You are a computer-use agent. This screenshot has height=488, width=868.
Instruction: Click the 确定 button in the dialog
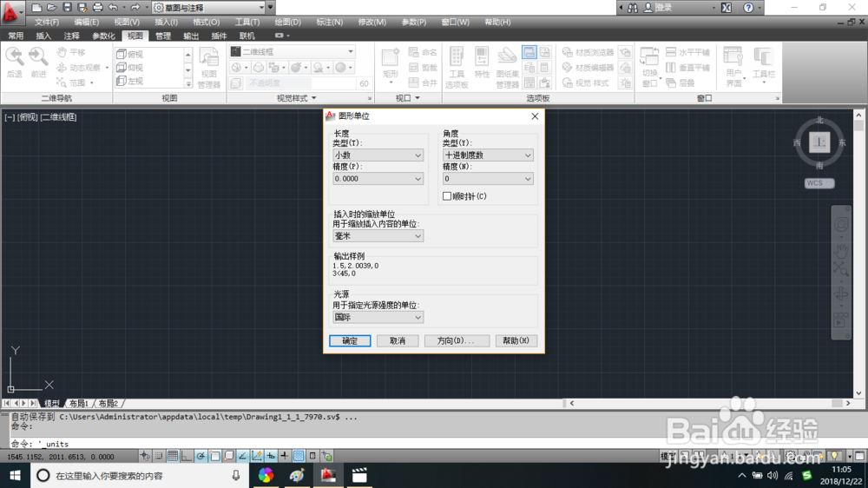(350, 340)
